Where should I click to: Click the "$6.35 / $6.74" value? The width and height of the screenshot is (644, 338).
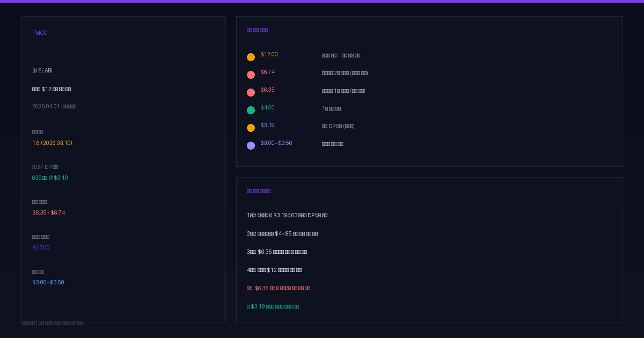tap(48, 213)
